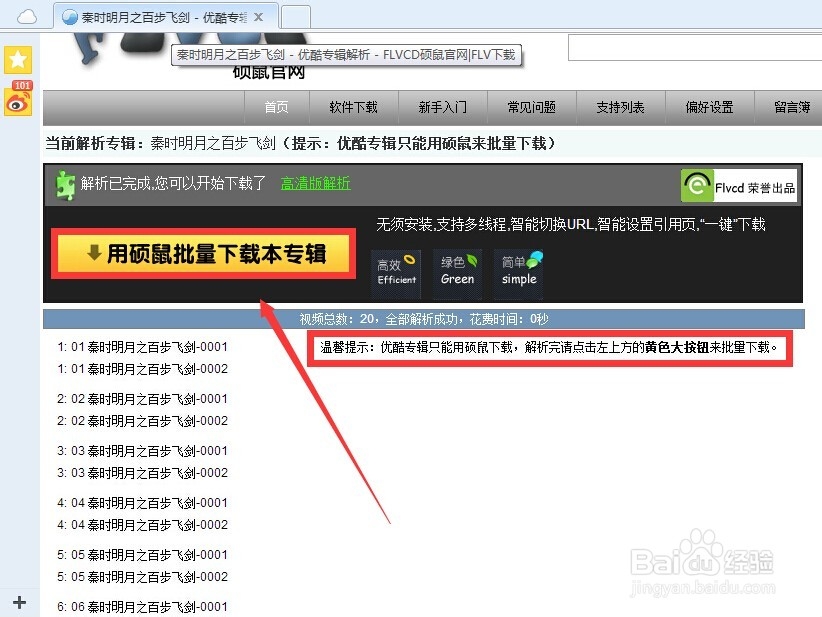Screen dimensions: 822x617
Task: Click the 高效 Efficient badge
Action: 396,273
